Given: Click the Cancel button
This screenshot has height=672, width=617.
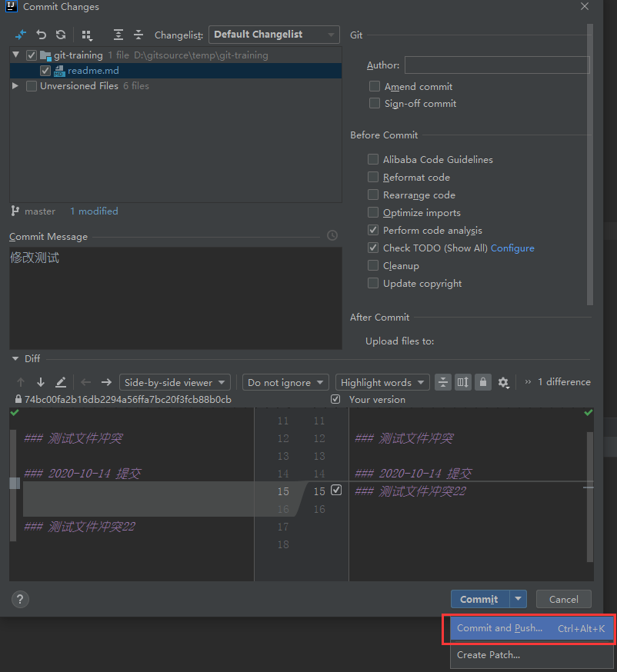Looking at the screenshot, I should pos(563,599).
